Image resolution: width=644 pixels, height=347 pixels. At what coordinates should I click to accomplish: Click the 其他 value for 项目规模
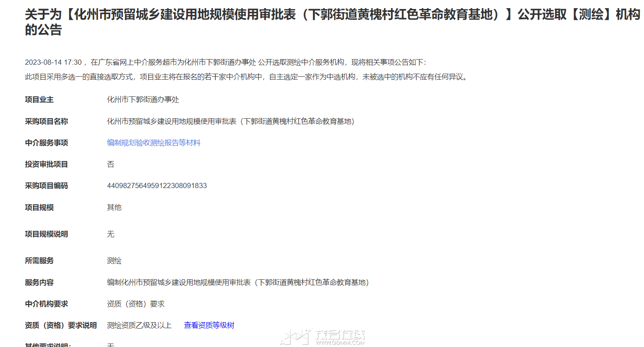point(114,207)
